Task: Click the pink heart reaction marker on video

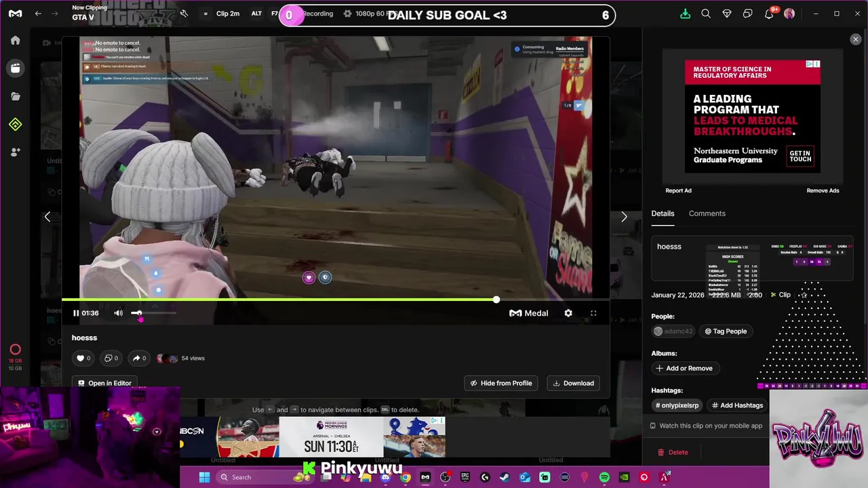Action: [309, 277]
